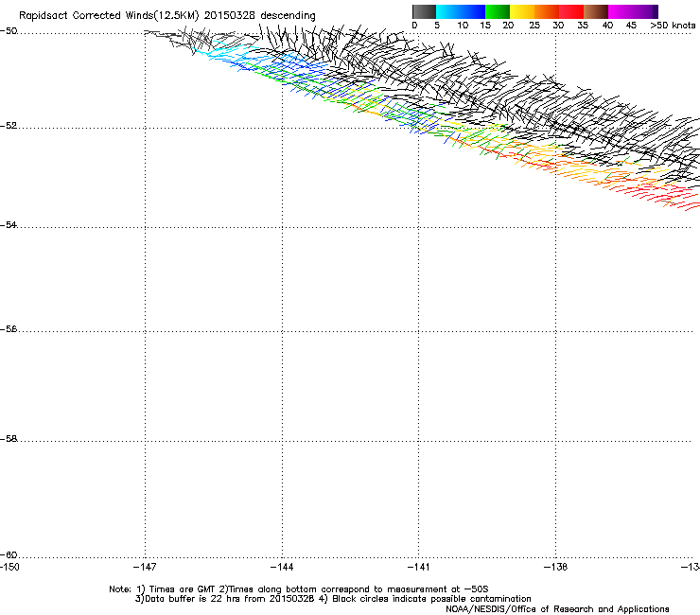Screen dimensions: 700x615
Task: Click the latitude label '-58'
Action: [9, 439]
